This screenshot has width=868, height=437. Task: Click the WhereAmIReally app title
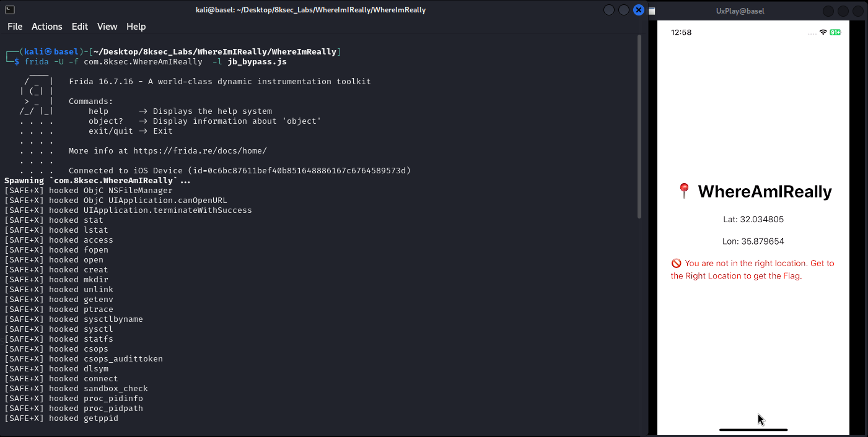click(x=765, y=192)
